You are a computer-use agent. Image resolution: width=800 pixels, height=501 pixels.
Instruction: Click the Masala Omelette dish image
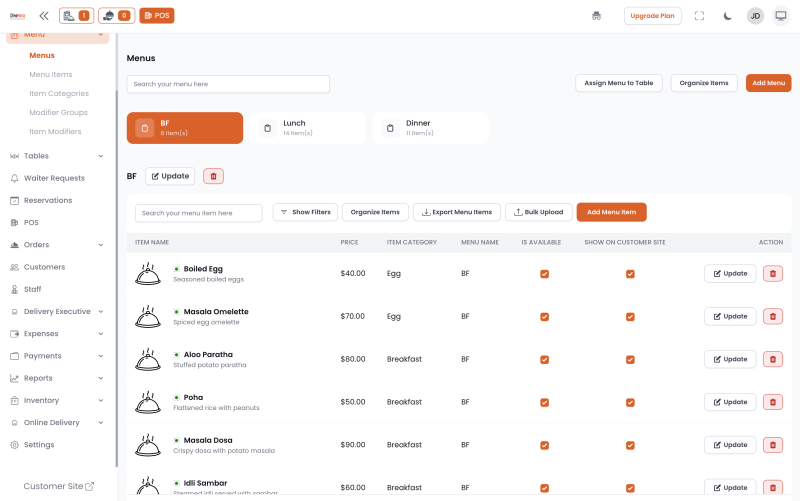pyautogui.click(x=148, y=316)
